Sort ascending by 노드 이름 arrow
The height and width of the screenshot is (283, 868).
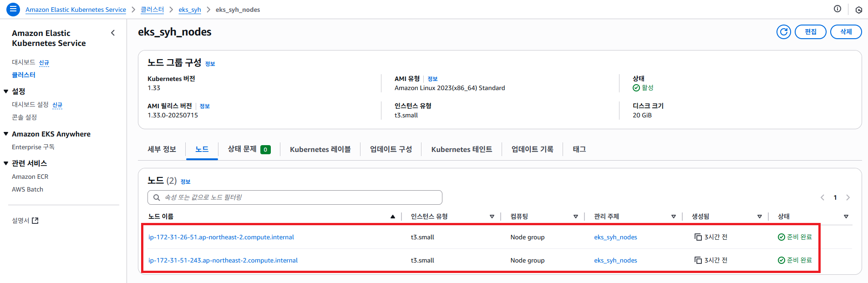click(x=392, y=217)
